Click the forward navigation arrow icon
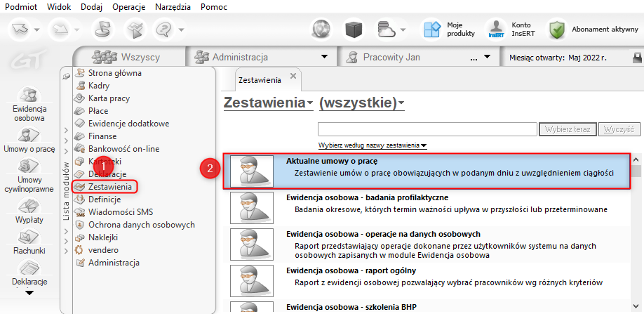The image size is (644, 314). (61, 30)
